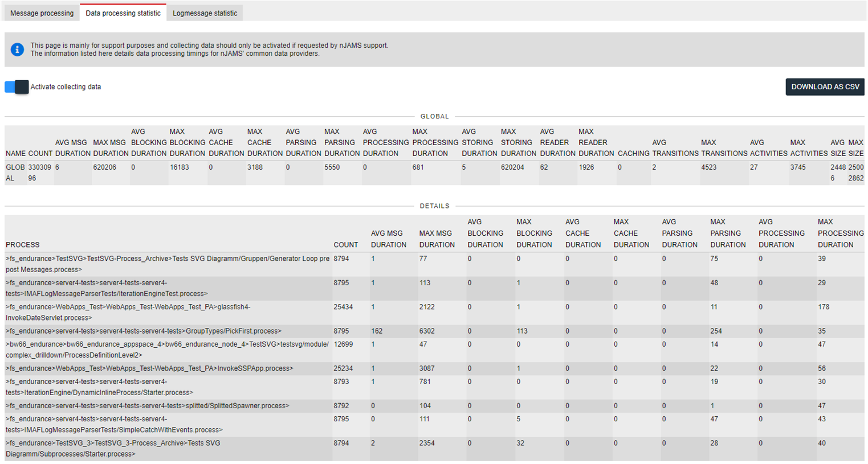Image resolution: width=868 pixels, height=464 pixels.
Task: Click the Global max activities value 3745
Action: tap(798, 167)
